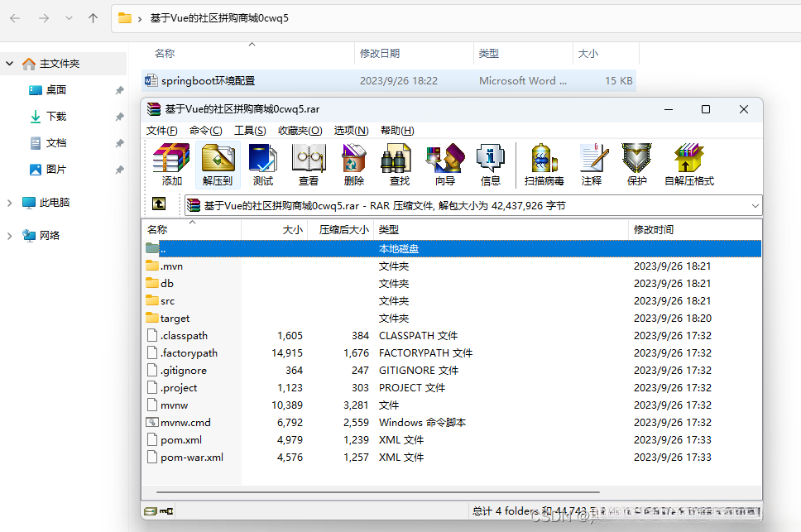Select the pom-war.xml file
Viewport: 801px width, 532px height.
(453, 457)
